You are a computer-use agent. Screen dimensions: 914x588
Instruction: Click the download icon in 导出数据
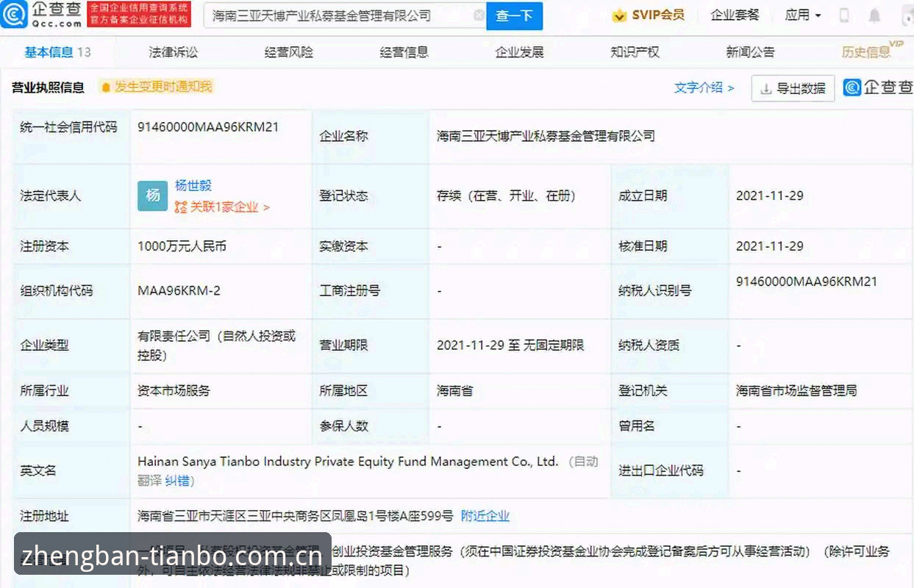(766, 89)
